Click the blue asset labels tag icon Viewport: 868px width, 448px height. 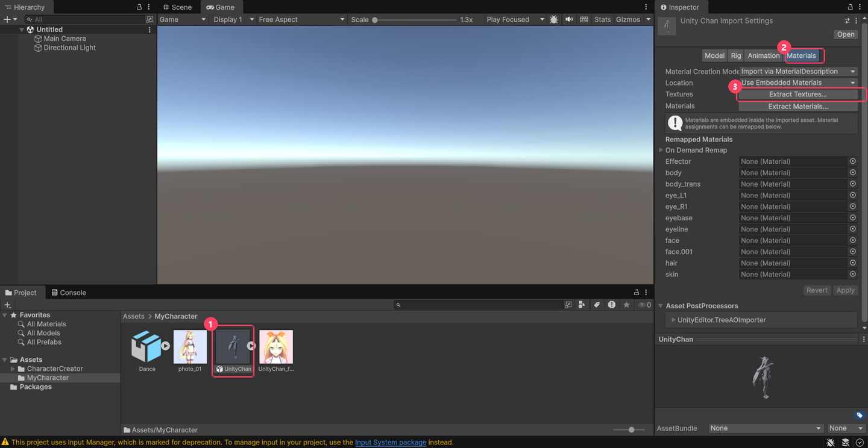860,415
